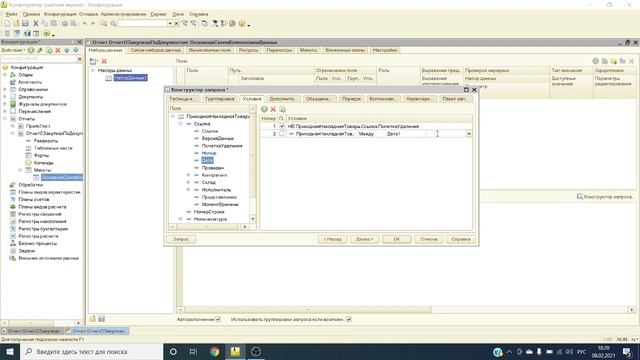Open the Администрирование menu
This screenshot has width=640, height=360.
pyautogui.click(x=123, y=14)
